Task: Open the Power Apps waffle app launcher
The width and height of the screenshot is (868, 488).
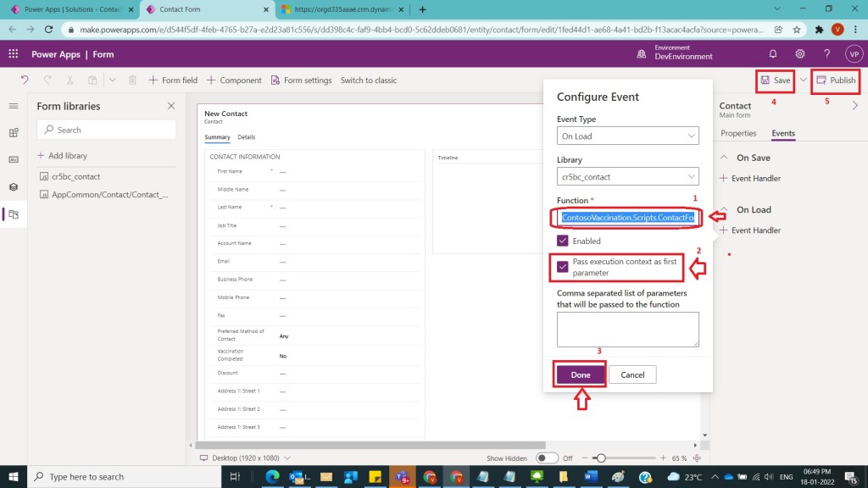Action: 14,54
